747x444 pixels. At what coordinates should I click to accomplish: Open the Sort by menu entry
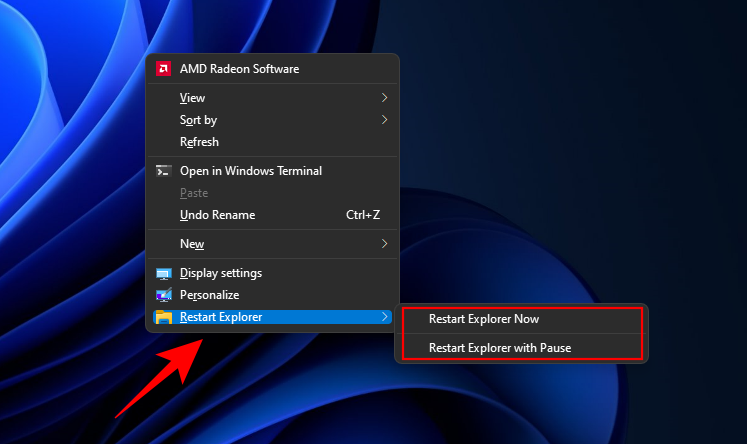tap(272, 120)
